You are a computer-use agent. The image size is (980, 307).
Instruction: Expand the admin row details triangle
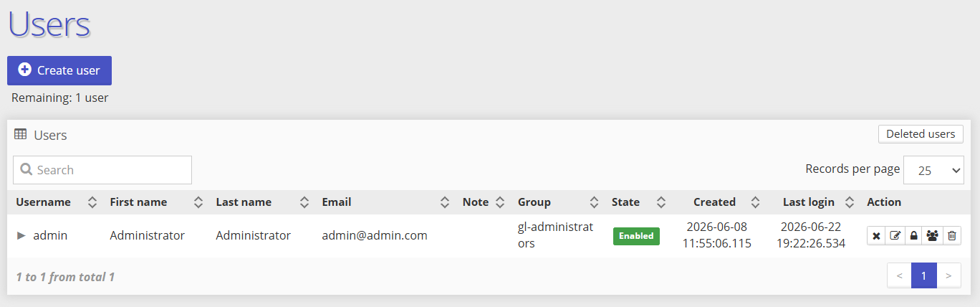point(21,235)
